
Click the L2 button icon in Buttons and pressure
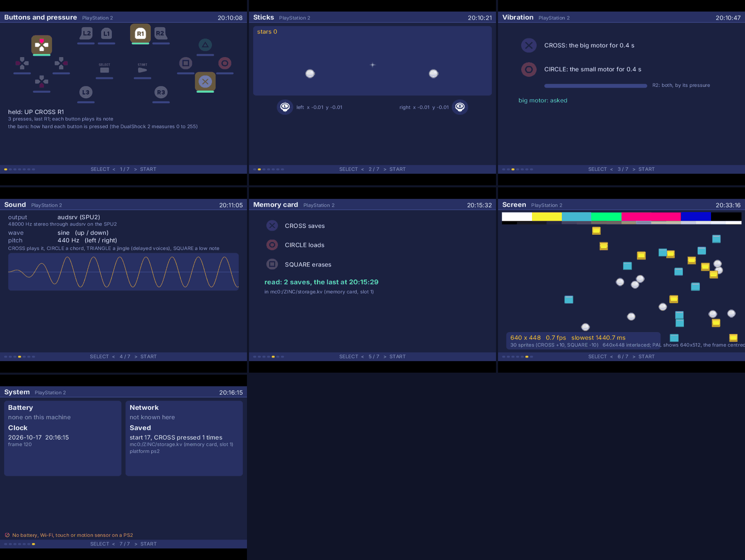pos(86,33)
